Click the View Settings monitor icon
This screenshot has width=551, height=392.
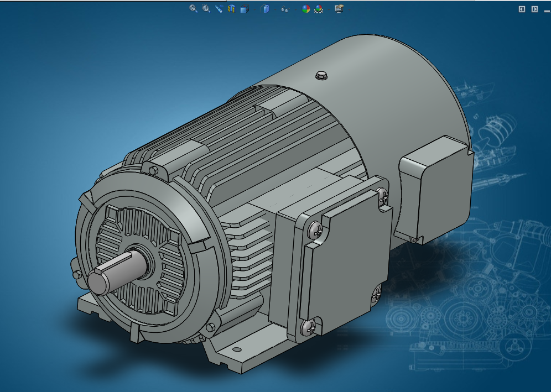coord(339,9)
